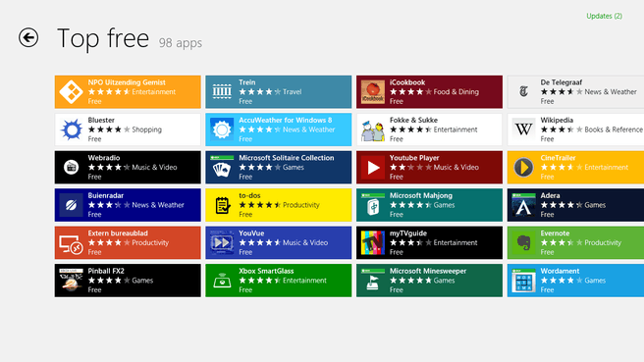The height and width of the screenshot is (362, 644).
Task: Open the Updates (2) link
Action: [604, 16]
